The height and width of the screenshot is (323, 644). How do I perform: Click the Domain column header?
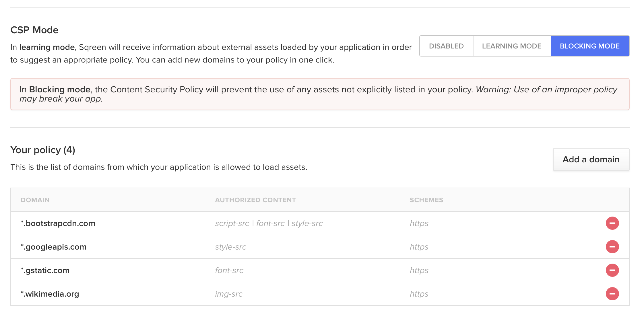35,200
